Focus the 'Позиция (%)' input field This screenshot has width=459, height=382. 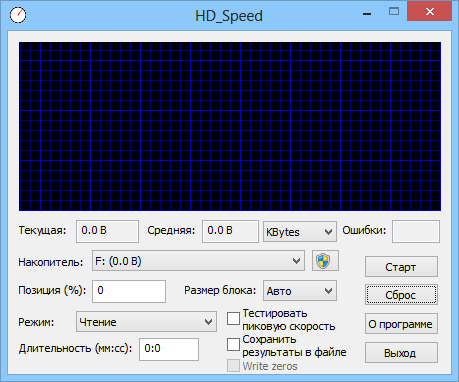point(129,291)
